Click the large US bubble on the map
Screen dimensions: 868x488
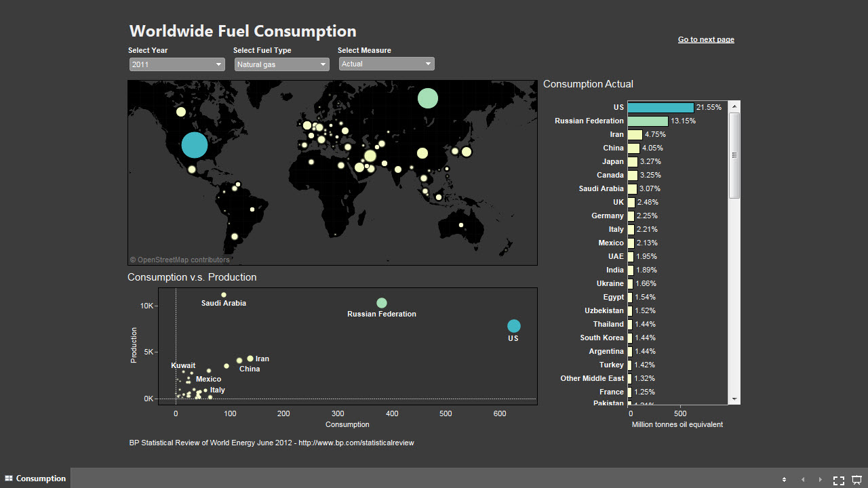pos(195,145)
